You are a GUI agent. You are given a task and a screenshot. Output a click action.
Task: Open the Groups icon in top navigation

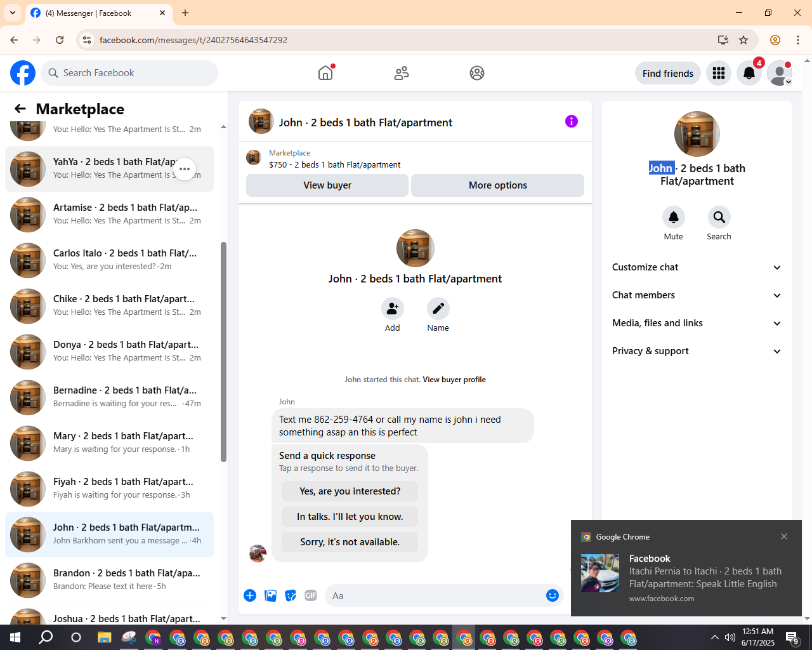point(477,73)
